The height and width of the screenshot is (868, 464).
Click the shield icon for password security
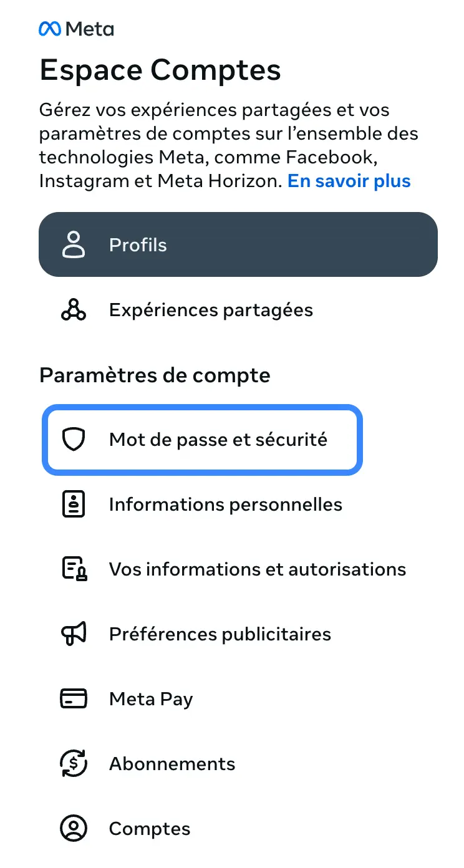tap(74, 440)
